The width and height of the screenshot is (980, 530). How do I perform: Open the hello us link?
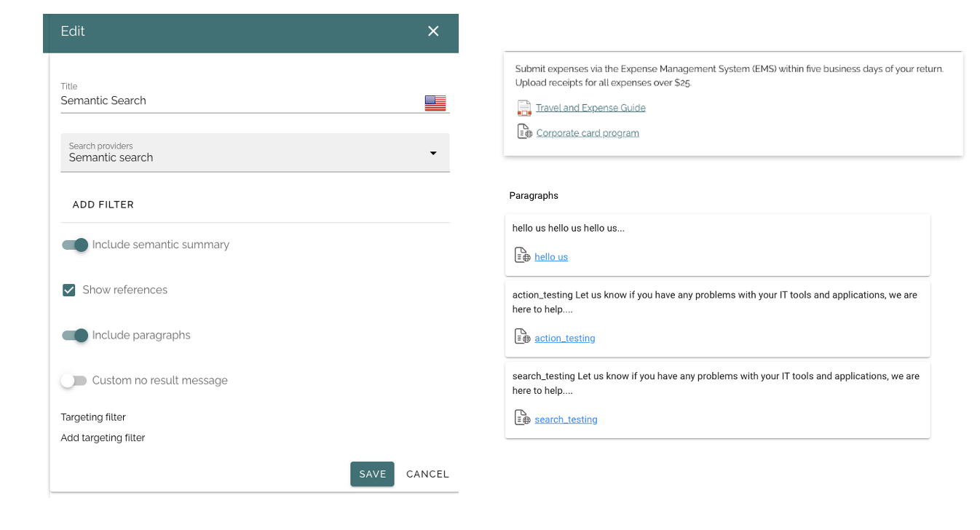click(551, 257)
